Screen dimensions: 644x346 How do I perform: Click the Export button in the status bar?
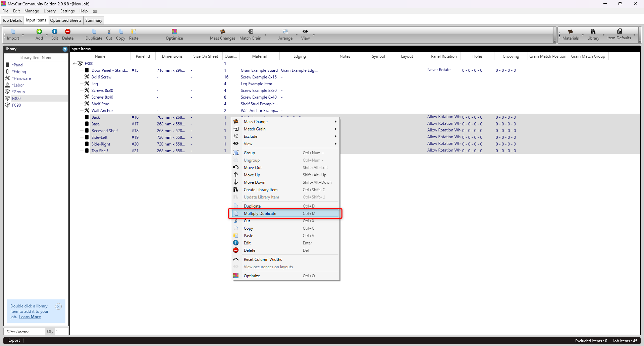pos(14,340)
